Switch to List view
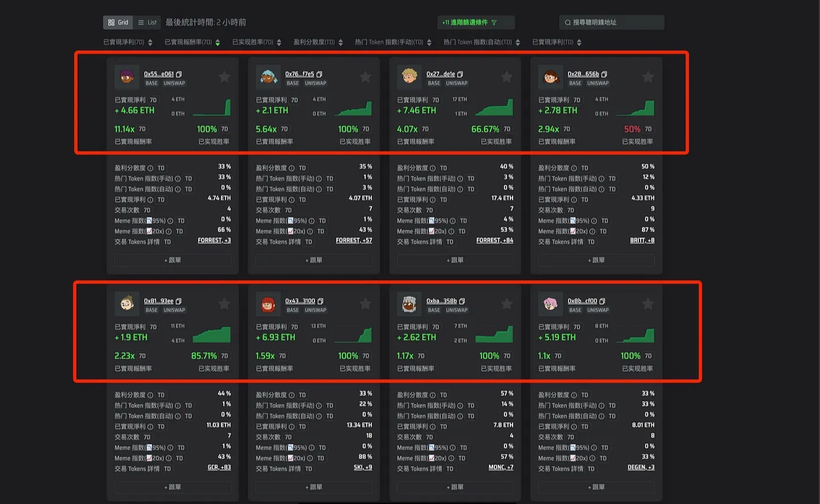The image size is (820, 504). click(x=147, y=22)
